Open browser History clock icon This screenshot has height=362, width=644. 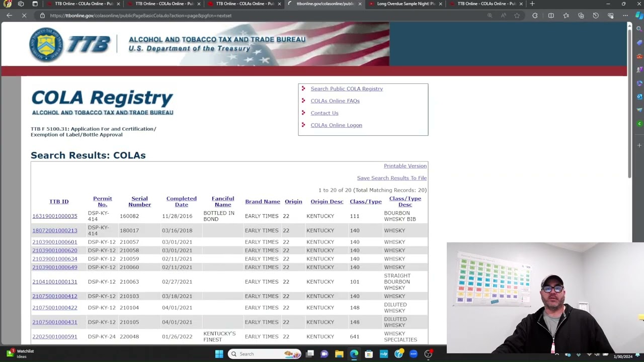click(x=596, y=16)
